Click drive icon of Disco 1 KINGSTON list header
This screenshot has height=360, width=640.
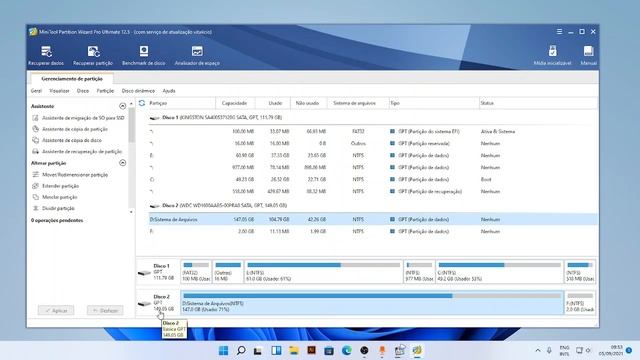click(154, 118)
